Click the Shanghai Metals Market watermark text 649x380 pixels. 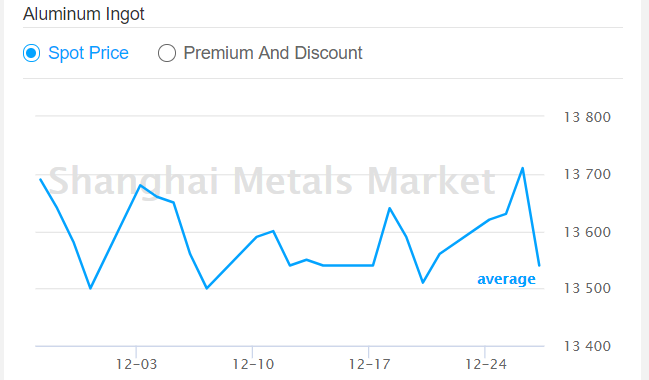pos(272,180)
